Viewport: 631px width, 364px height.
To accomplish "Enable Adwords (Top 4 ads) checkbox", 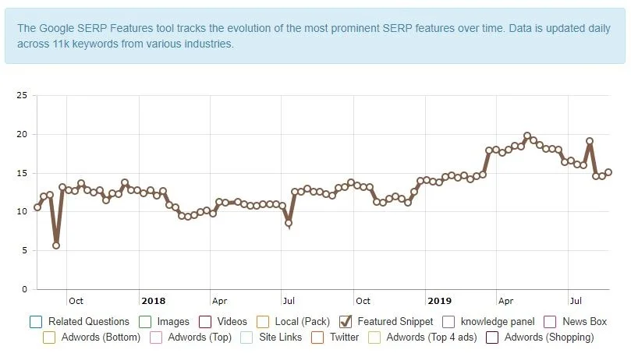I will 374,337.
